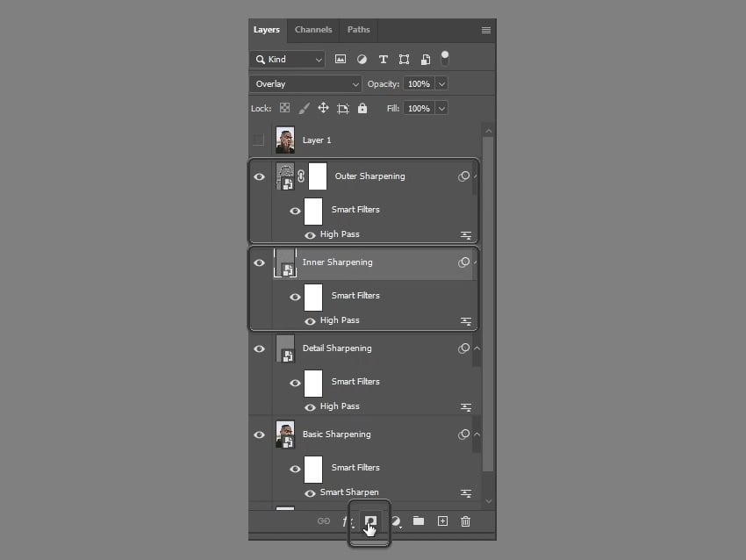The width and height of the screenshot is (746, 560).
Task: Show Layer 1 via visibility box
Action: (x=258, y=140)
